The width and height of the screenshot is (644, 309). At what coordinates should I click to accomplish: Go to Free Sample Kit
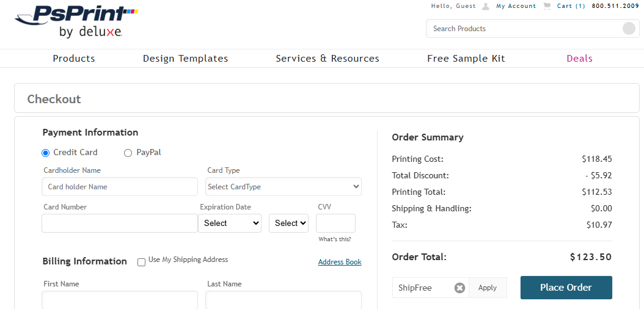coord(466,59)
